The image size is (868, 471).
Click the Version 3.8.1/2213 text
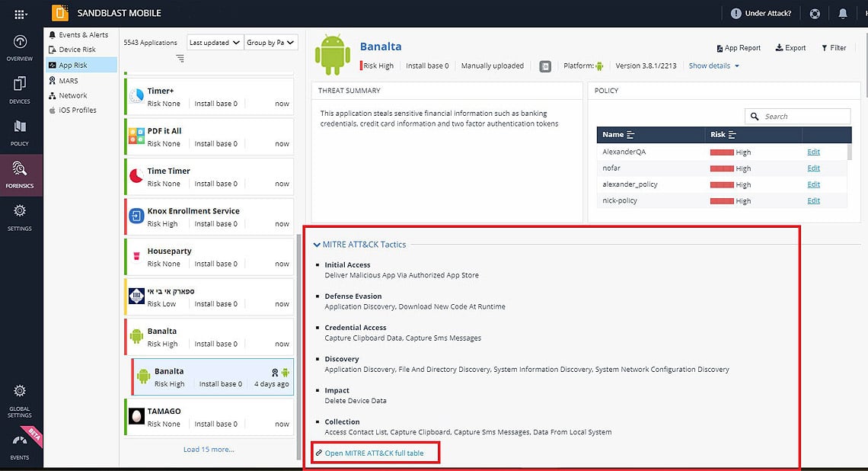pos(646,66)
